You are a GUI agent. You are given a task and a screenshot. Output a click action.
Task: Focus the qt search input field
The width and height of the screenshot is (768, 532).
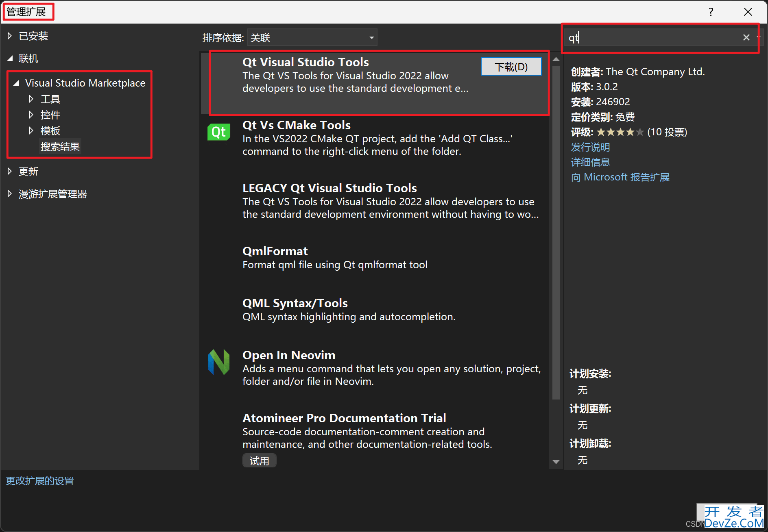pos(653,37)
